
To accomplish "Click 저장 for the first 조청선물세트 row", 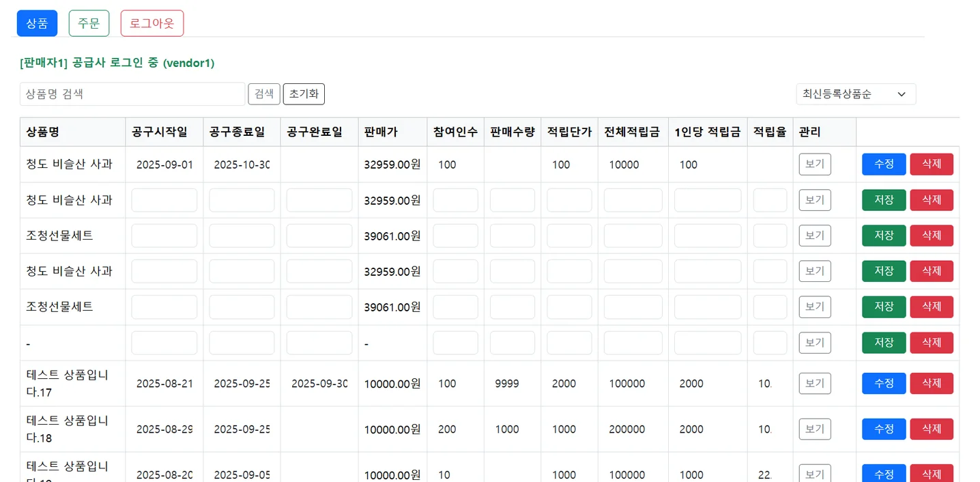I will click(x=883, y=235).
